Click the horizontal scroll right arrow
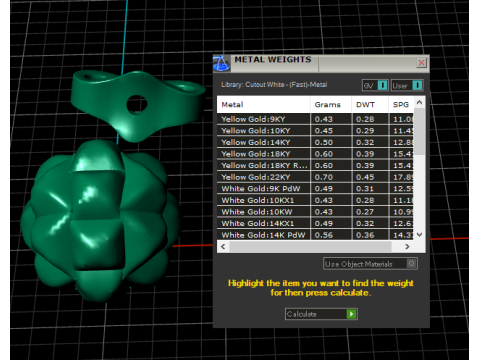The height and width of the screenshot is (360, 480). tap(407, 247)
